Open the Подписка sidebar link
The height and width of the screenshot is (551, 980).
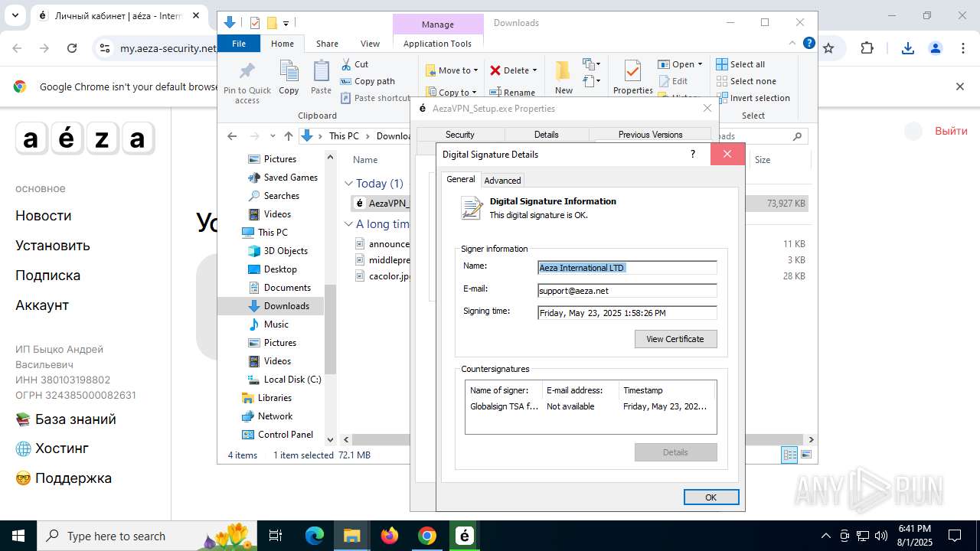tap(47, 275)
